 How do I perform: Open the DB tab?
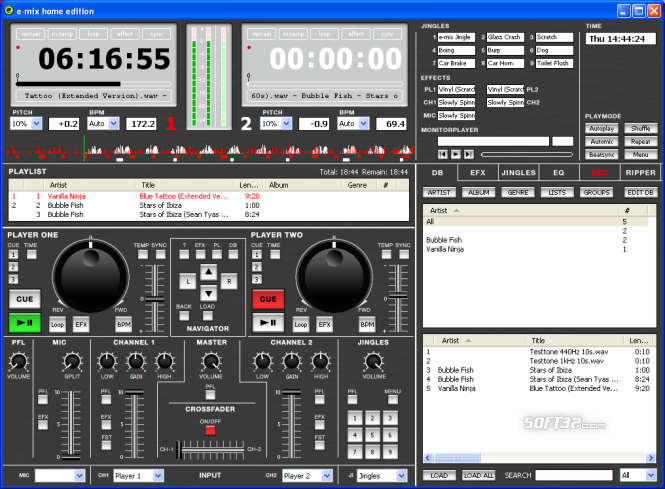pyautogui.click(x=437, y=173)
